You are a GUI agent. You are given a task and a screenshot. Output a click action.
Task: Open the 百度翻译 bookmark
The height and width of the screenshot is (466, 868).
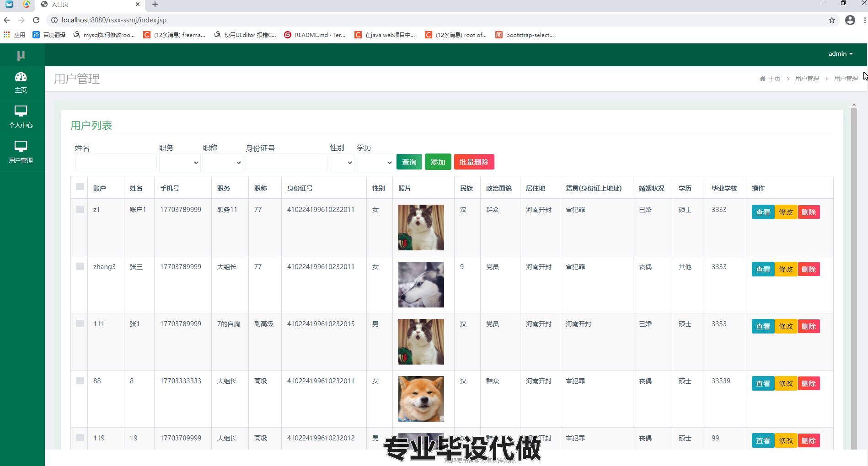click(x=49, y=35)
